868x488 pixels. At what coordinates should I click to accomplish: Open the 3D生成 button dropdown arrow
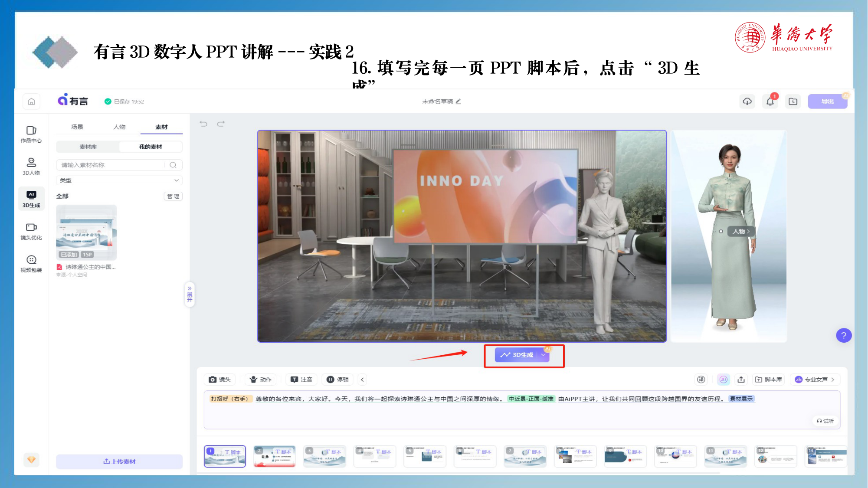click(x=543, y=355)
